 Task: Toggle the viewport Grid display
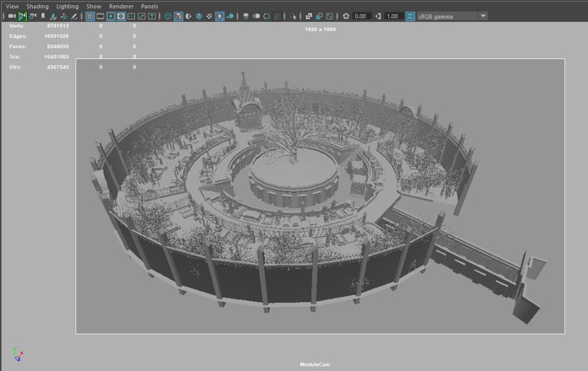click(90, 16)
